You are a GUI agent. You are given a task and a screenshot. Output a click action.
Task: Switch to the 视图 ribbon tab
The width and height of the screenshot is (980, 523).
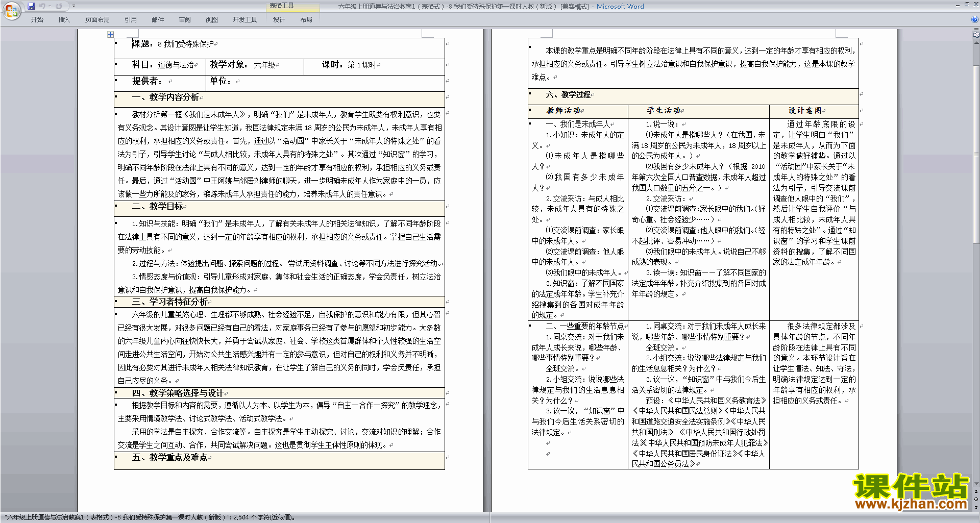(212, 20)
